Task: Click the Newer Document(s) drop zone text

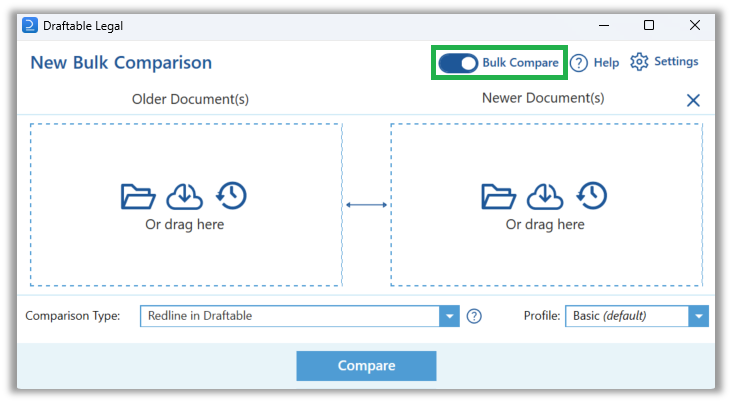Action: click(545, 225)
